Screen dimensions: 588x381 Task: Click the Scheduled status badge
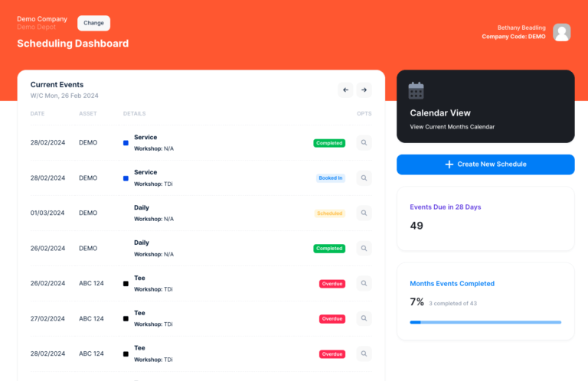pyautogui.click(x=330, y=213)
